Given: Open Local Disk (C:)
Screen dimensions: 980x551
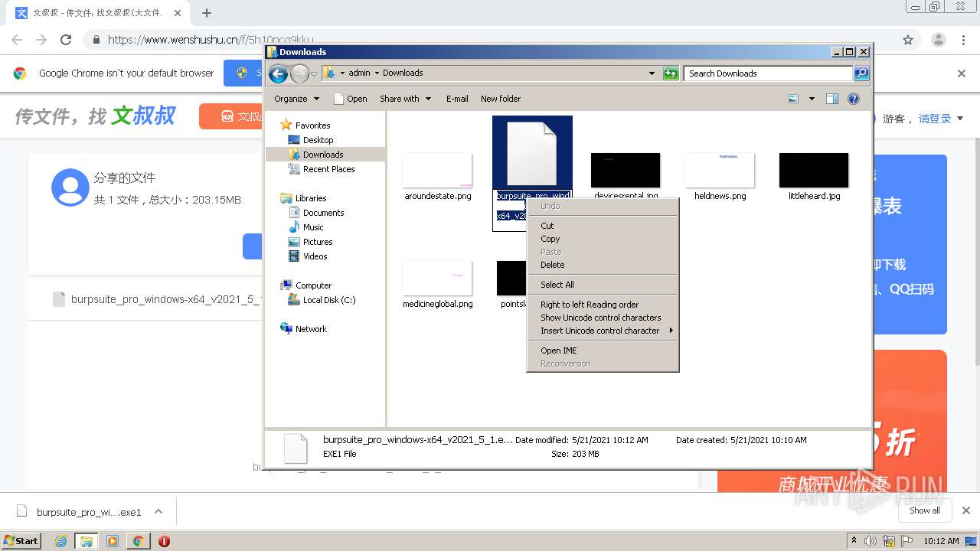Looking at the screenshot, I should tap(329, 300).
